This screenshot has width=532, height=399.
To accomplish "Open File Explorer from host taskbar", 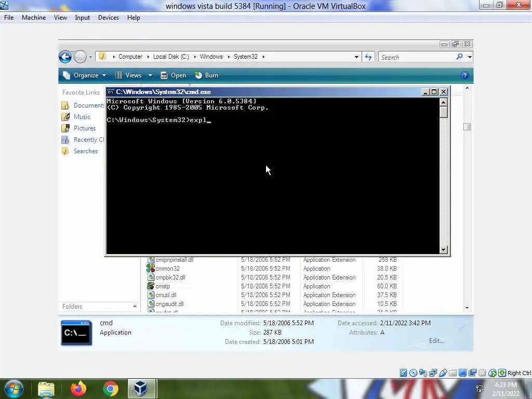I will point(46,389).
